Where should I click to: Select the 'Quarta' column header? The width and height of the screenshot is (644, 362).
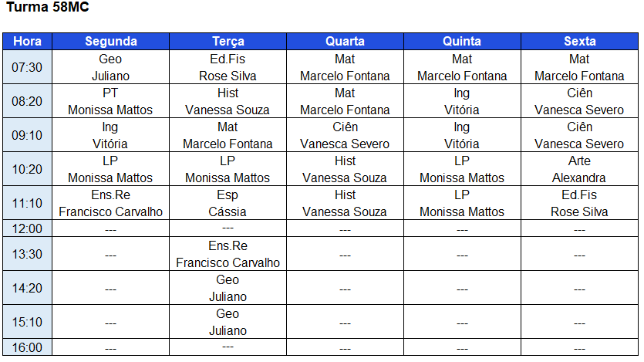coord(345,42)
